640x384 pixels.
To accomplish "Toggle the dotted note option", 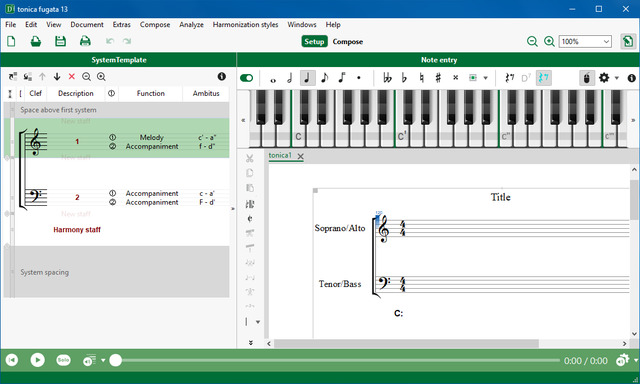I will 359,78.
